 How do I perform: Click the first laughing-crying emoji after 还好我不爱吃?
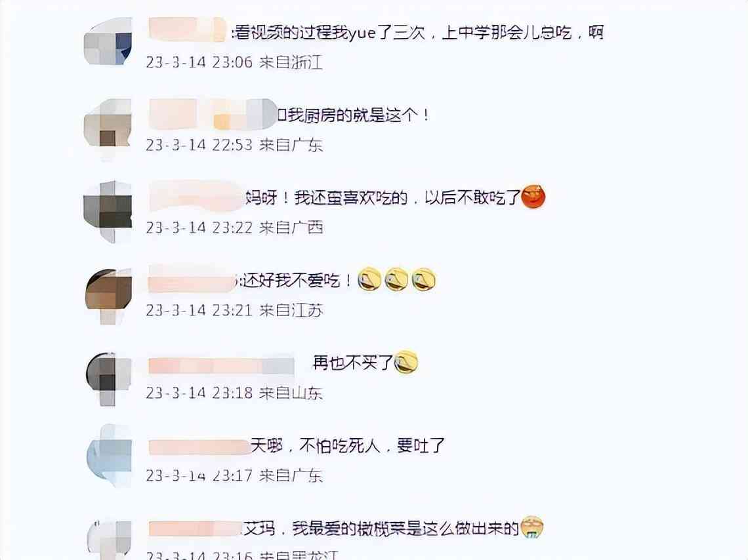click(x=369, y=279)
